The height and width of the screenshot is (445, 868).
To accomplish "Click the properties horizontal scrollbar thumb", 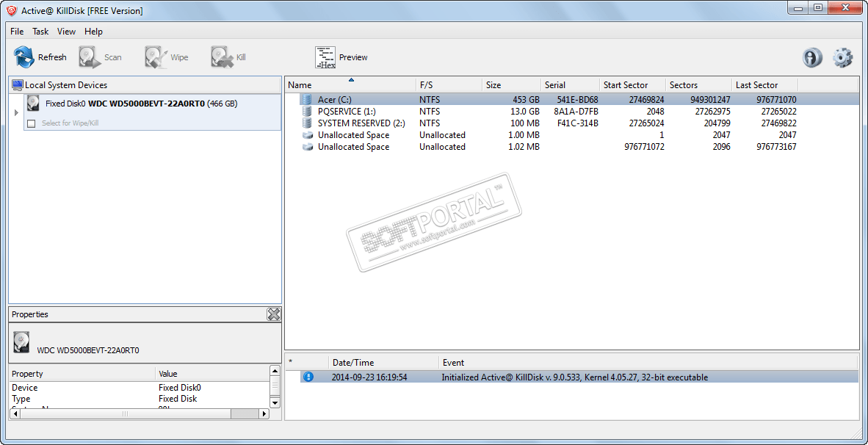I will [126, 413].
